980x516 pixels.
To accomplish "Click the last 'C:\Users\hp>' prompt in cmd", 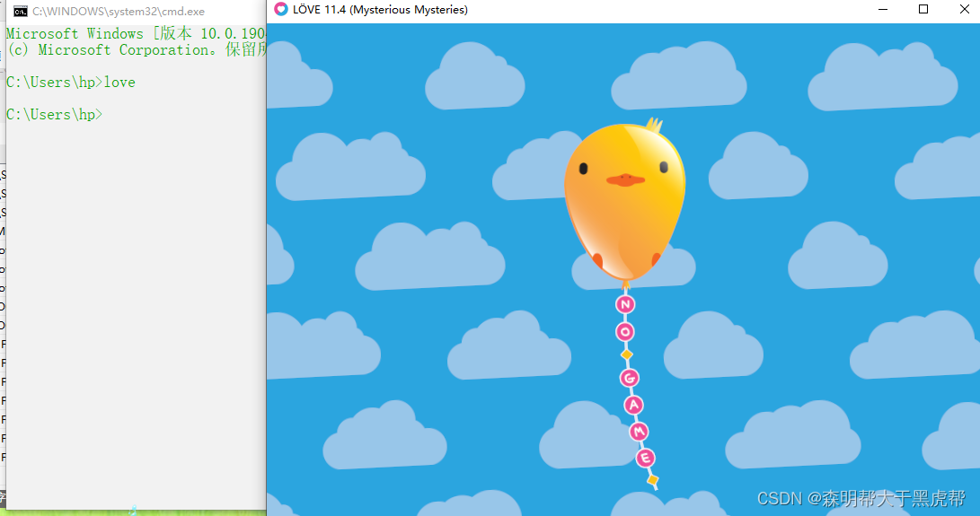I will [x=55, y=115].
